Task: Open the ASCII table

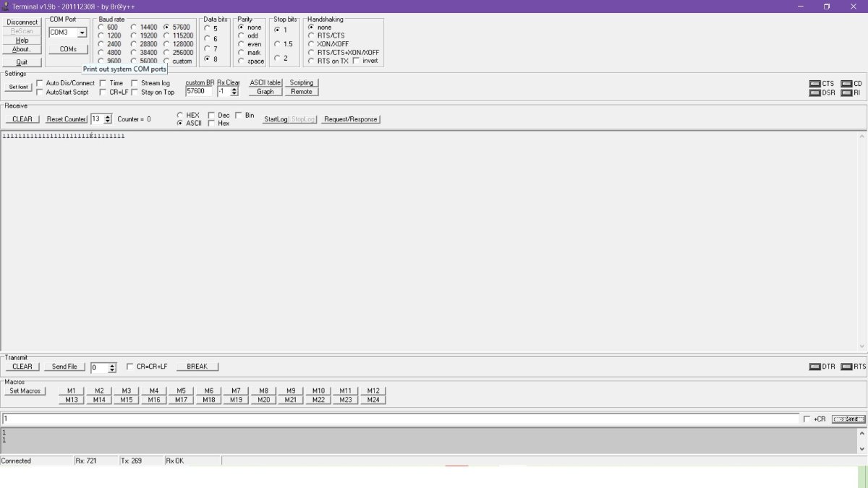Action: (x=265, y=82)
